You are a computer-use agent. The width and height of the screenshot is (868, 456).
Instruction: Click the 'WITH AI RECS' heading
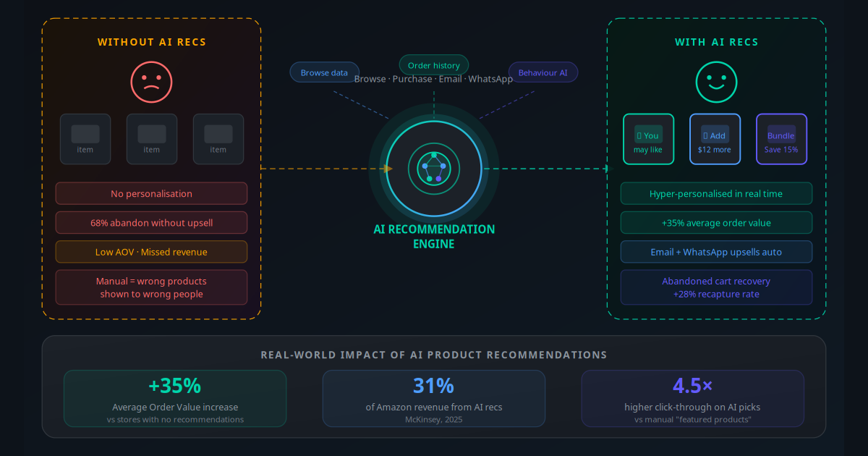[716, 42]
